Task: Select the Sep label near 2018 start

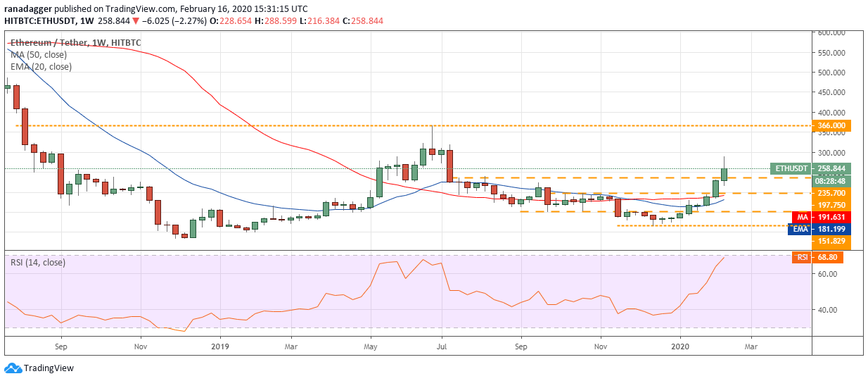Action: pos(60,346)
